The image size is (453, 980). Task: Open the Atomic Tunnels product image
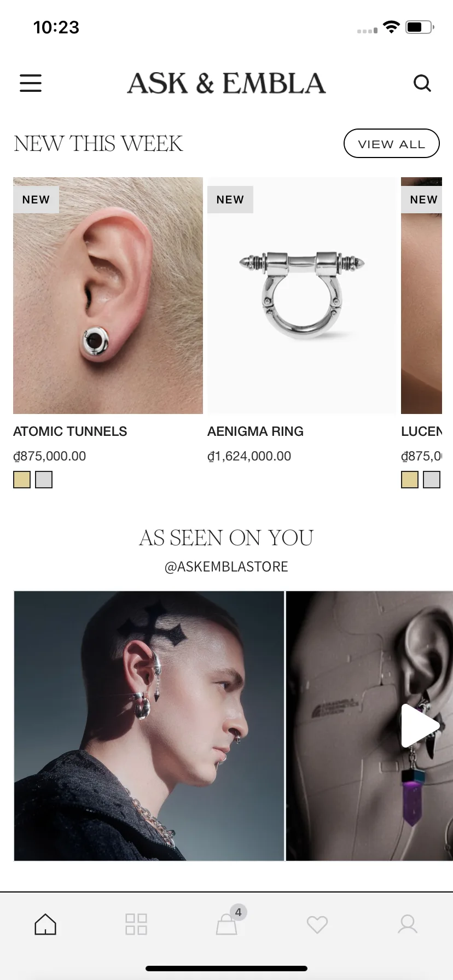[108, 295]
